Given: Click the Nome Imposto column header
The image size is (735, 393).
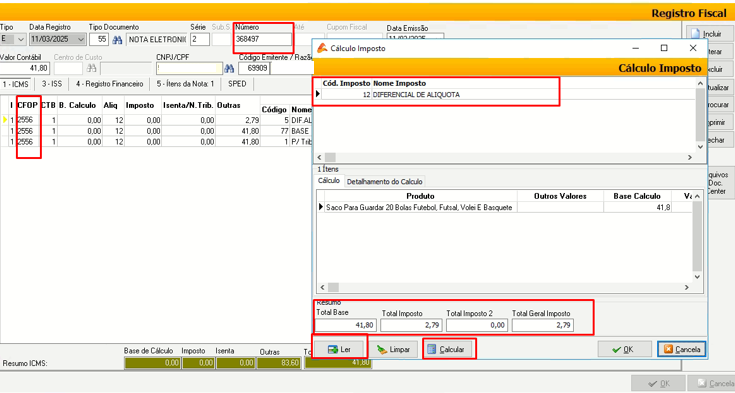Looking at the screenshot, I should (399, 83).
